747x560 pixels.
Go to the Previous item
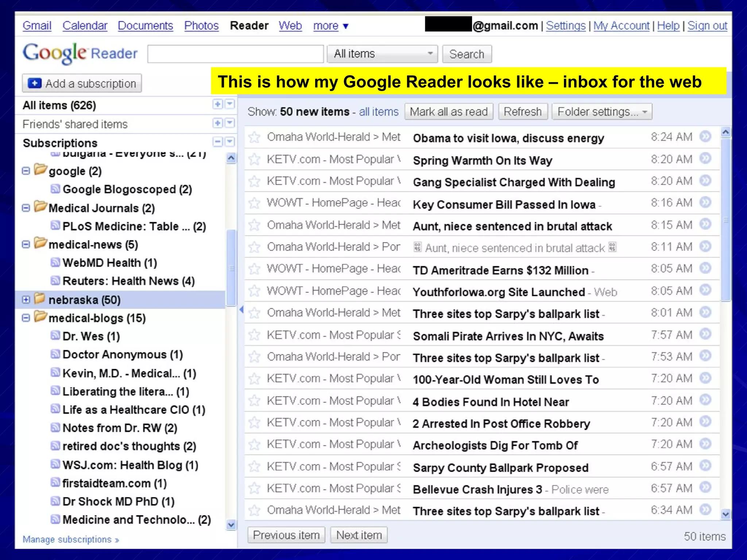[x=286, y=535]
